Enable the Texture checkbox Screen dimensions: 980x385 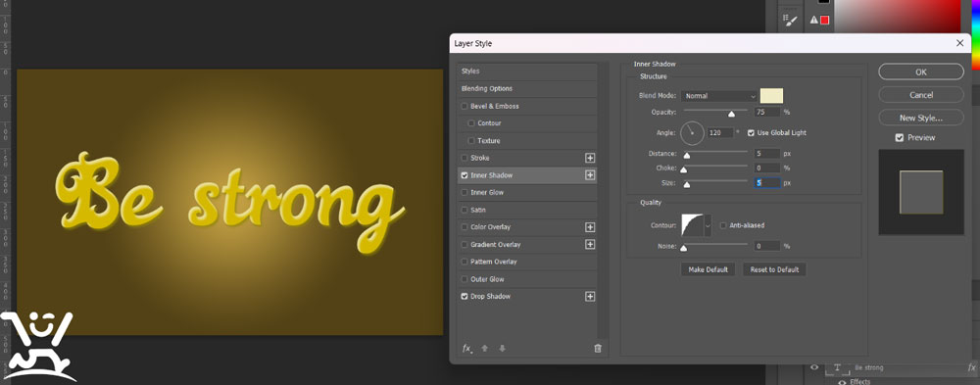click(x=471, y=141)
